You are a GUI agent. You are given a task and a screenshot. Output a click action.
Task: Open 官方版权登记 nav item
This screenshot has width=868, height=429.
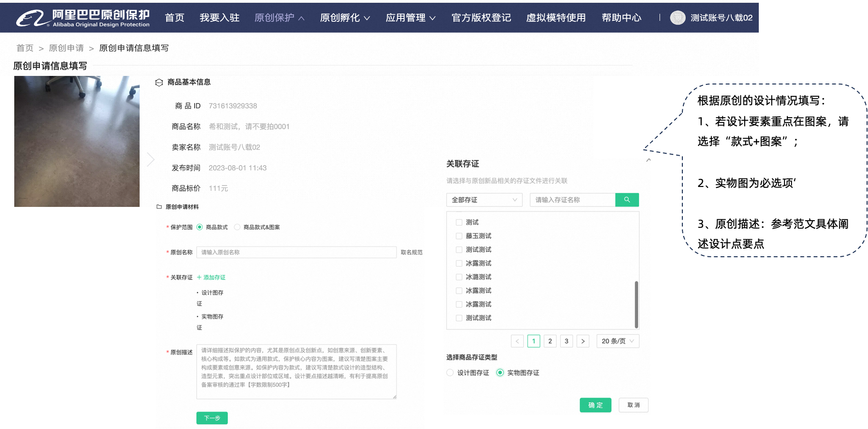click(481, 18)
